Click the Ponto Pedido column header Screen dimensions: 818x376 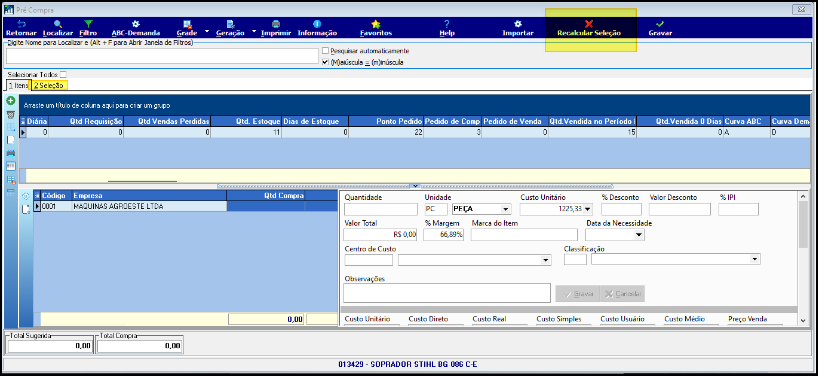[x=386, y=121]
